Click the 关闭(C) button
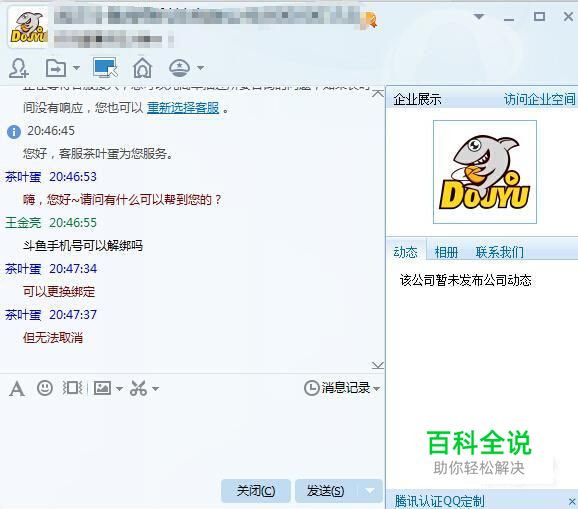Image resolution: width=578 pixels, height=509 pixels. [x=256, y=491]
